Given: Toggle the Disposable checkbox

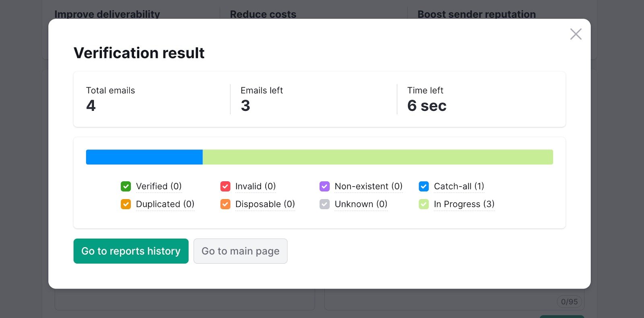Looking at the screenshot, I should click(225, 204).
